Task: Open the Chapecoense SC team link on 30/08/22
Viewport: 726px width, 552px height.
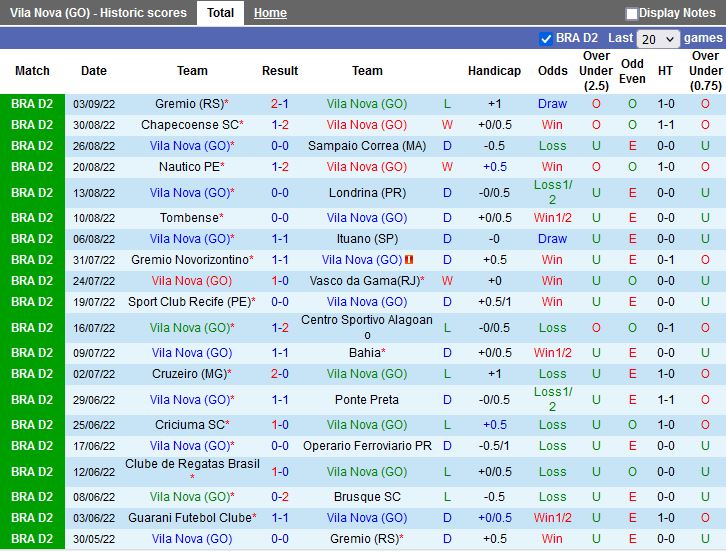Action: (190, 125)
